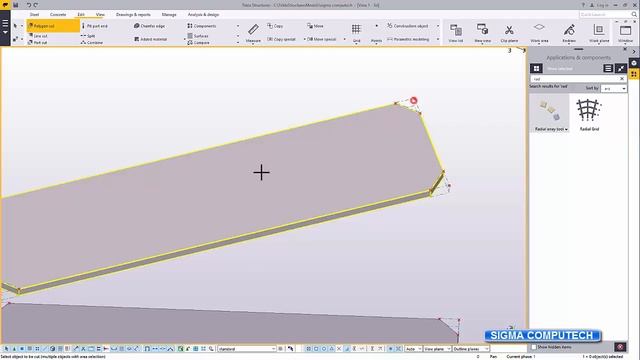Screen dimensions: 640x360
Task: Click the Grid tool
Action: coord(356,33)
